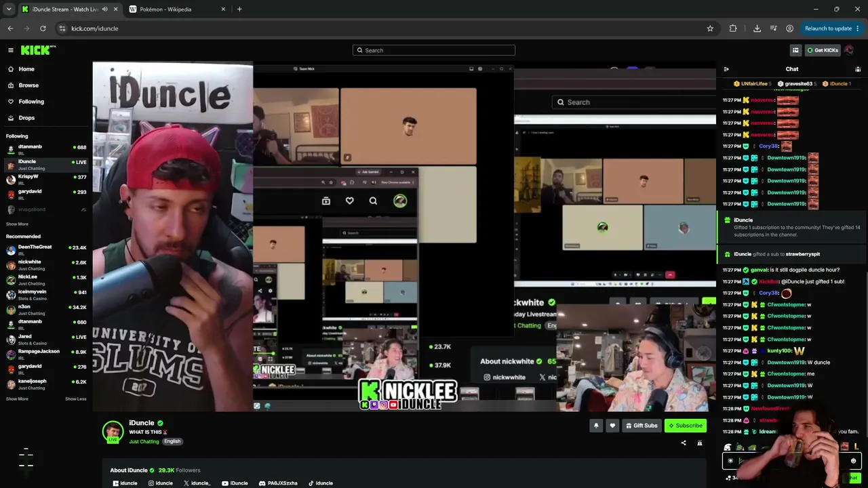Screen dimensions: 868x488
Task: Open the media controls icon
Action: (x=773, y=28)
